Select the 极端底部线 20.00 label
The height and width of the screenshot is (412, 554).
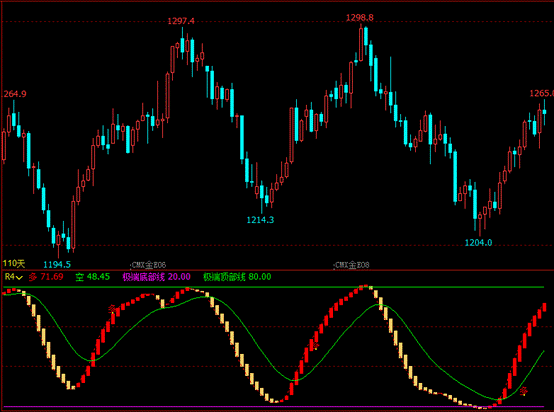157,277
